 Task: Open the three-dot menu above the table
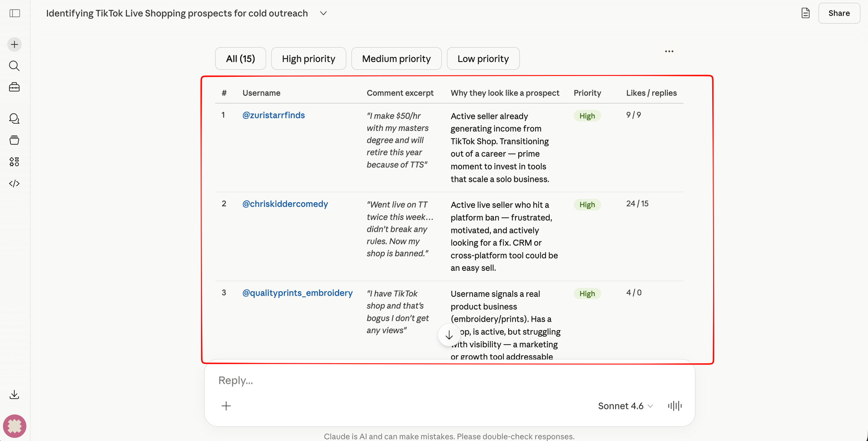point(669,51)
